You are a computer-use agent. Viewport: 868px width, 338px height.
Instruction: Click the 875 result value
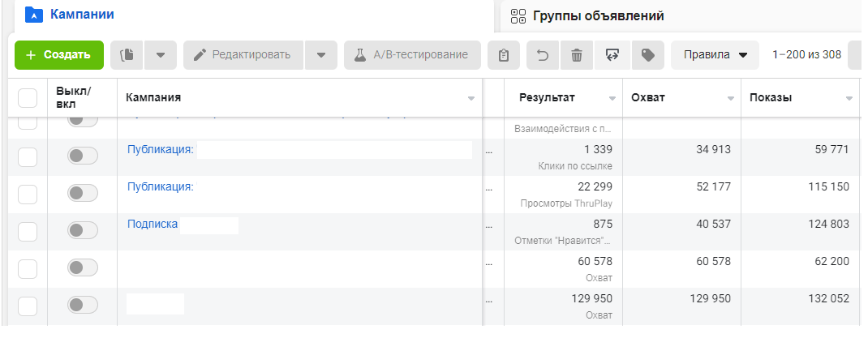pyautogui.click(x=602, y=224)
